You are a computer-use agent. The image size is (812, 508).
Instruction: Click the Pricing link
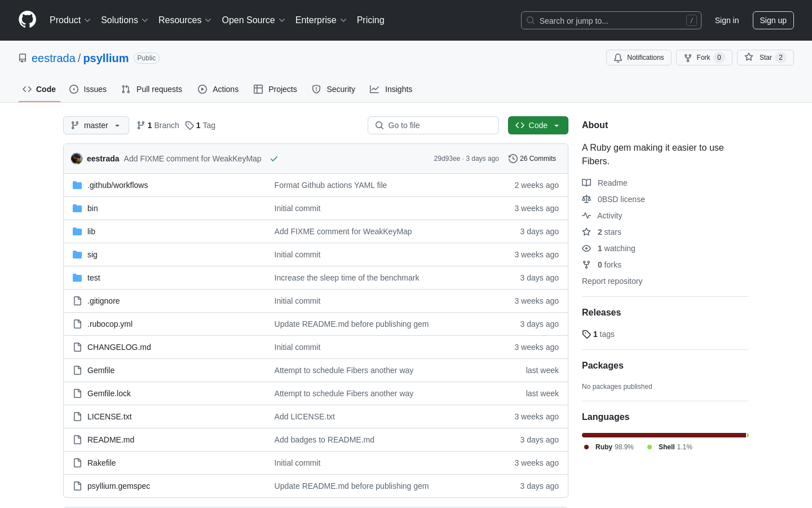pos(370,20)
